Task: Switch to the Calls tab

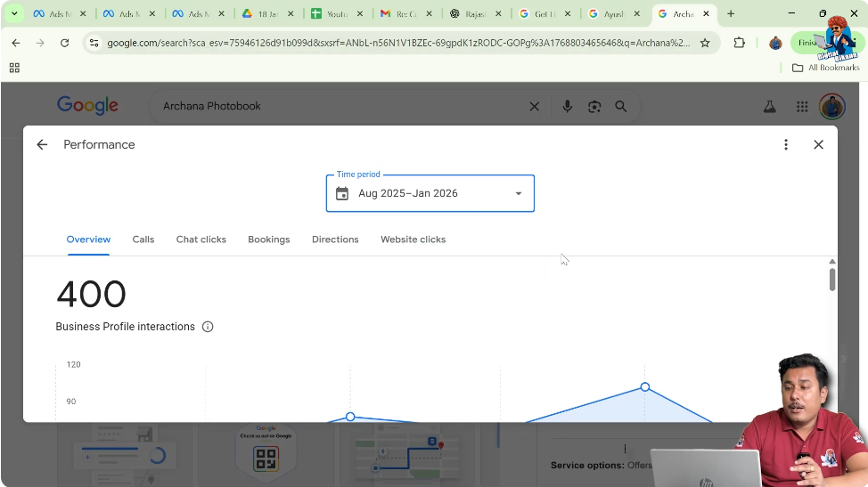Action: click(143, 239)
